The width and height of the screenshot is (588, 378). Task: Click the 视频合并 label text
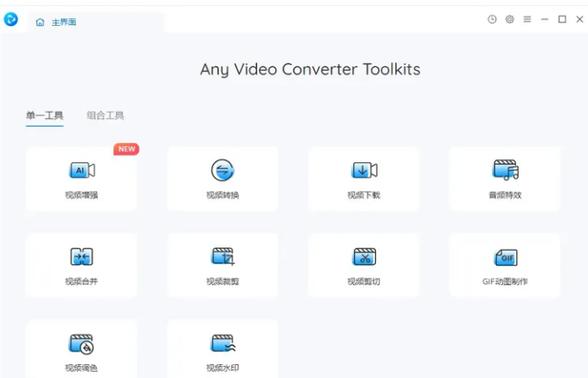click(81, 282)
